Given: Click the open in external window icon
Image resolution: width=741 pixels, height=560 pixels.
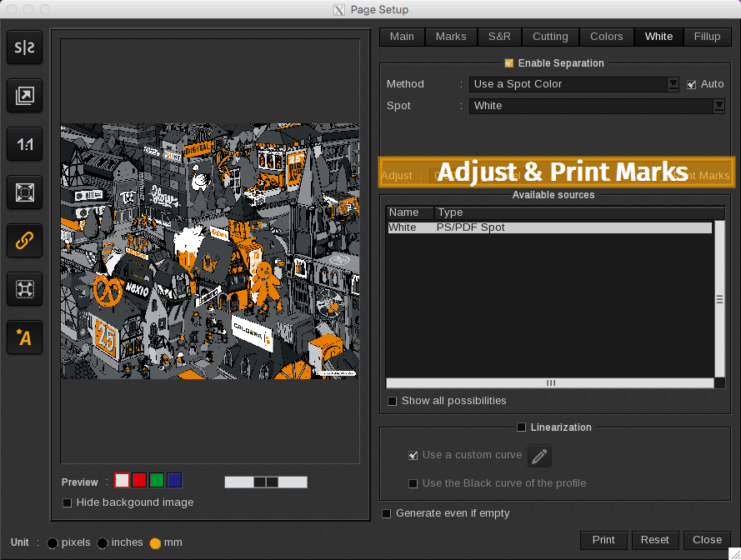Looking at the screenshot, I should pos(25,96).
